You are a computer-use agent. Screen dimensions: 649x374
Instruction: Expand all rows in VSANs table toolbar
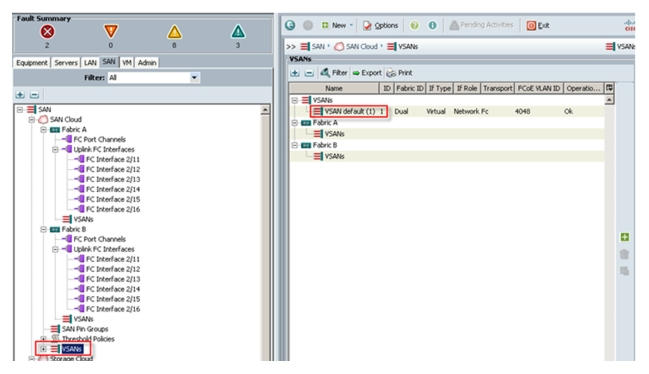click(295, 73)
